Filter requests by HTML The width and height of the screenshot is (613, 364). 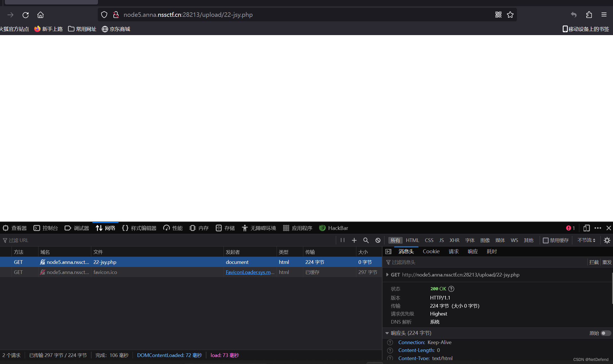tap(413, 240)
